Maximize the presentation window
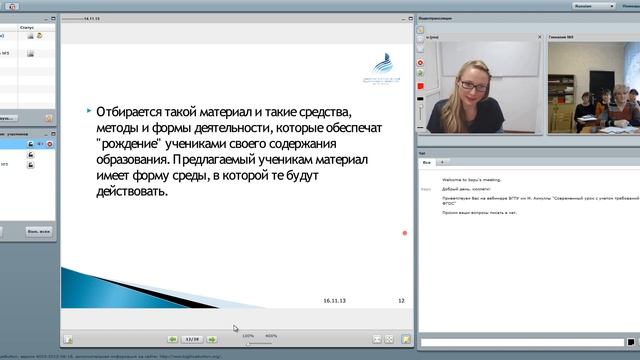 tap(411, 19)
